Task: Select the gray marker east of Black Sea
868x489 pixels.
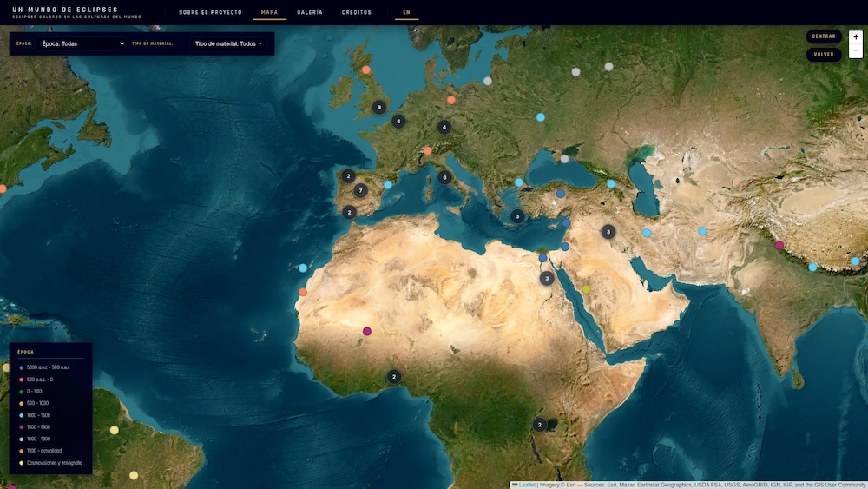Action: (x=565, y=159)
